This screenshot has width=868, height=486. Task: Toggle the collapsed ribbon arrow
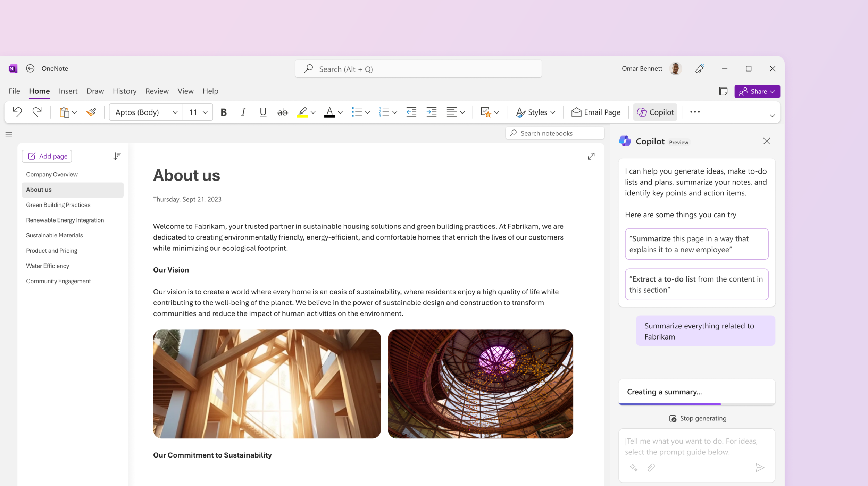(x=772, y=115)
